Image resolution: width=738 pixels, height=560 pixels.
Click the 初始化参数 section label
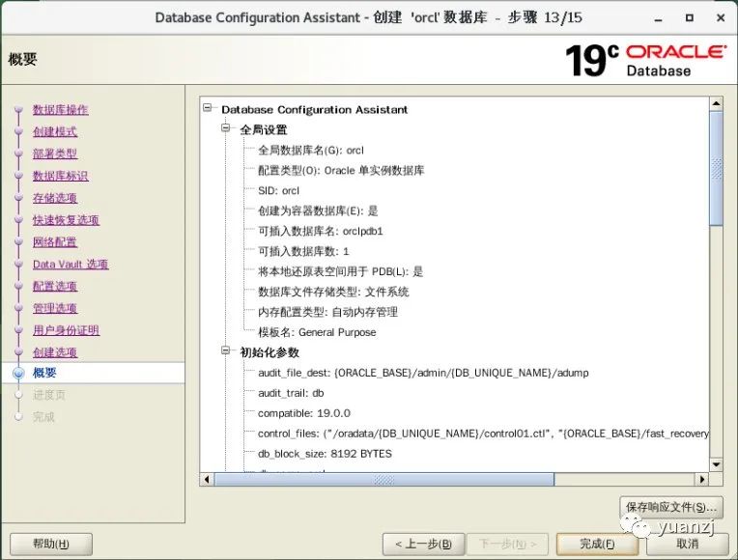[x=270, y=353]
